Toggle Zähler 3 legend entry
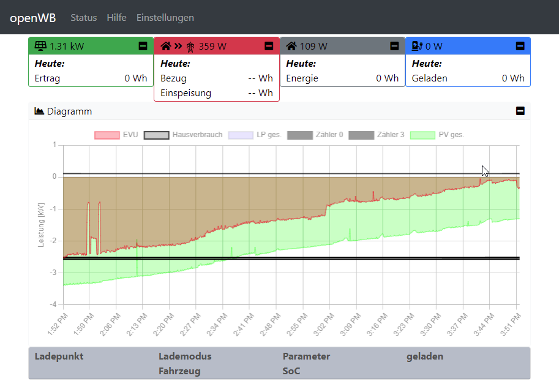This screenshot has width=559, height=392. pos(377,135)
